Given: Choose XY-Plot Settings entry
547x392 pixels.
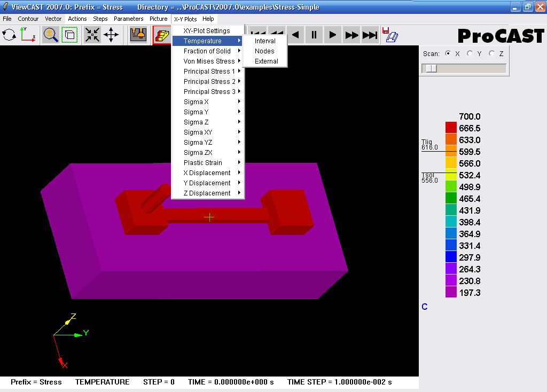Looking at the screenshot, I should pos(208,30).
